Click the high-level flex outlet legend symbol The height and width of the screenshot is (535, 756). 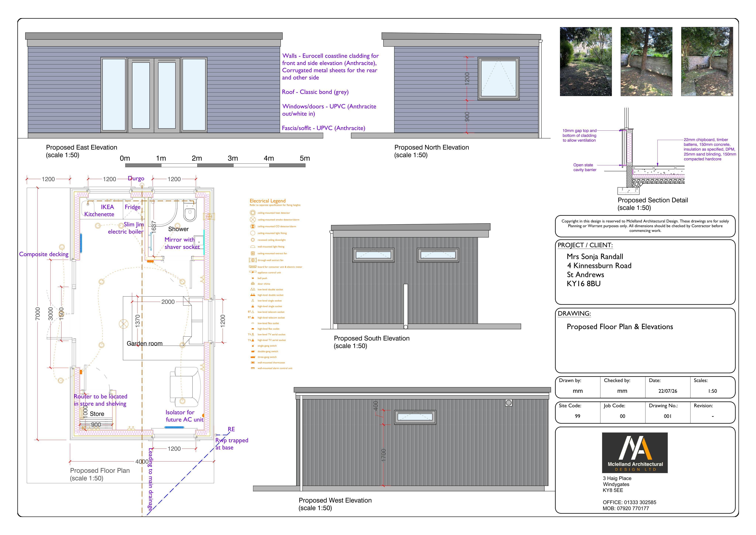(252, 329)
